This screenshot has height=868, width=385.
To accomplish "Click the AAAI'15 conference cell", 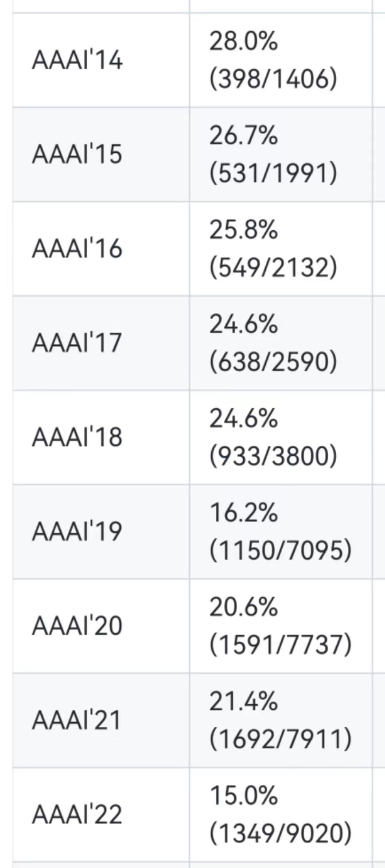I will 77,154.
